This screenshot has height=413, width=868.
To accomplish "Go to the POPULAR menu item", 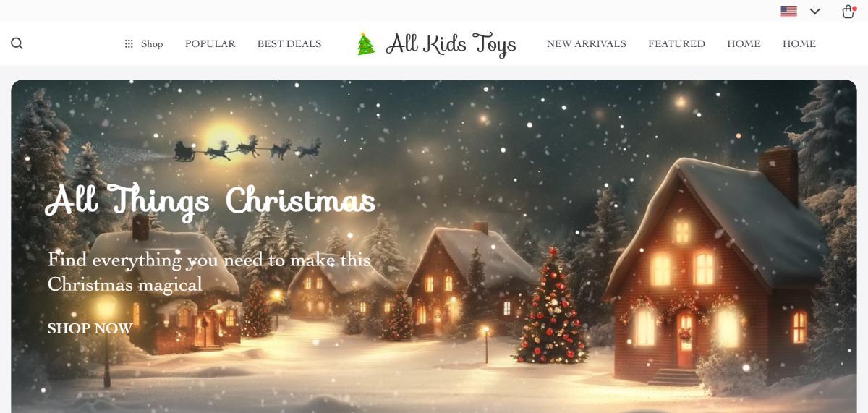I will coord(210,43).
